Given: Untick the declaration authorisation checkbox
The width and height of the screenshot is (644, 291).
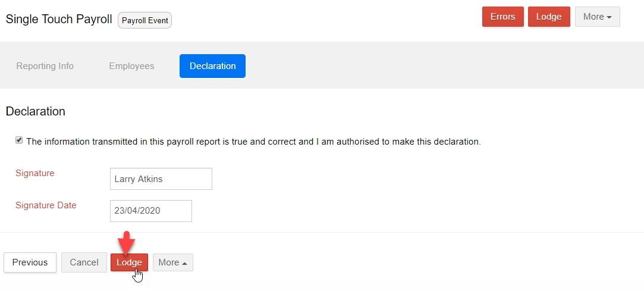Looking at the screenshot, I should pos(19,140).
